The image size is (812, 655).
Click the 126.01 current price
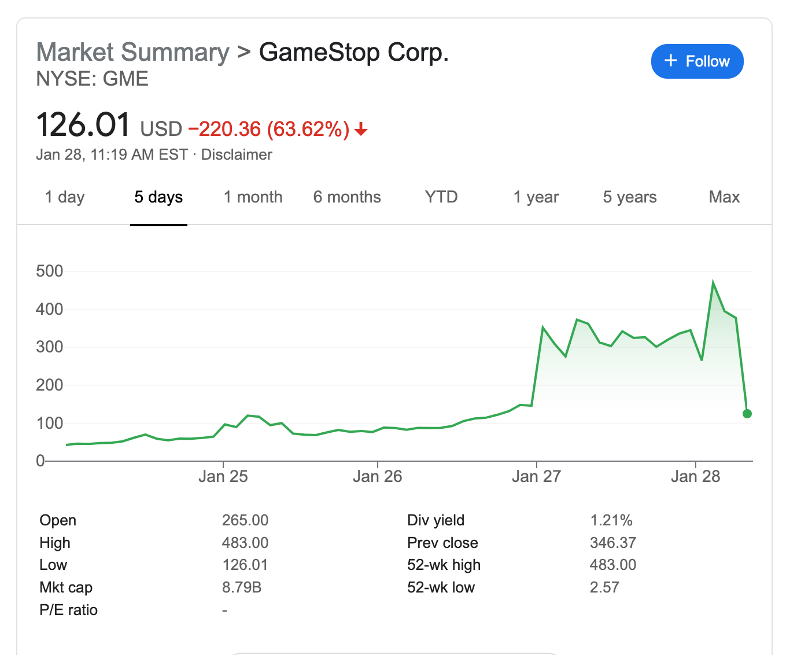83,125
